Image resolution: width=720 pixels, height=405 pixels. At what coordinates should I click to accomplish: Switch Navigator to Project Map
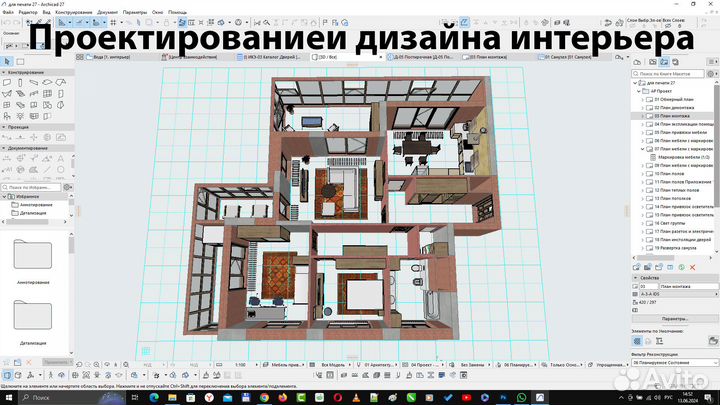[x=637, y=62]
